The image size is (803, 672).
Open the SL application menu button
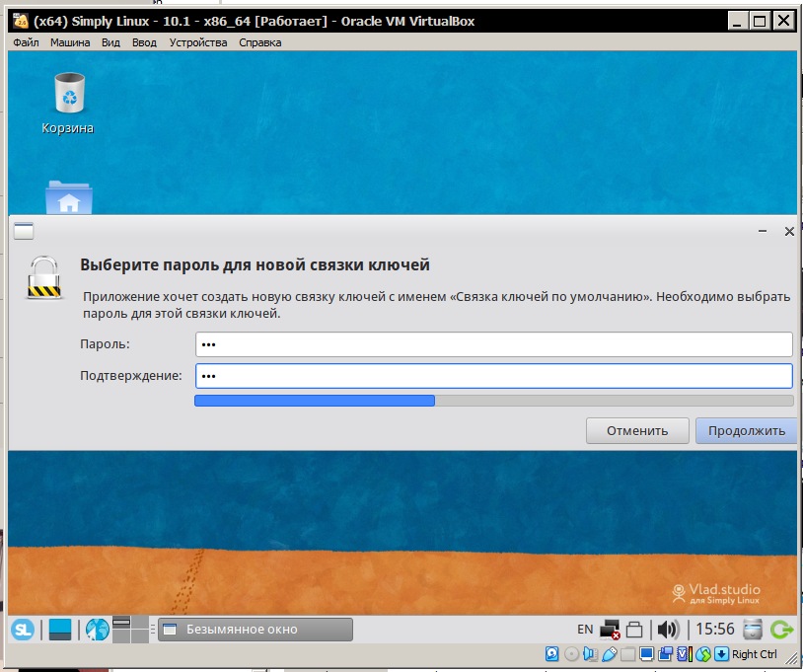(23, 630)
